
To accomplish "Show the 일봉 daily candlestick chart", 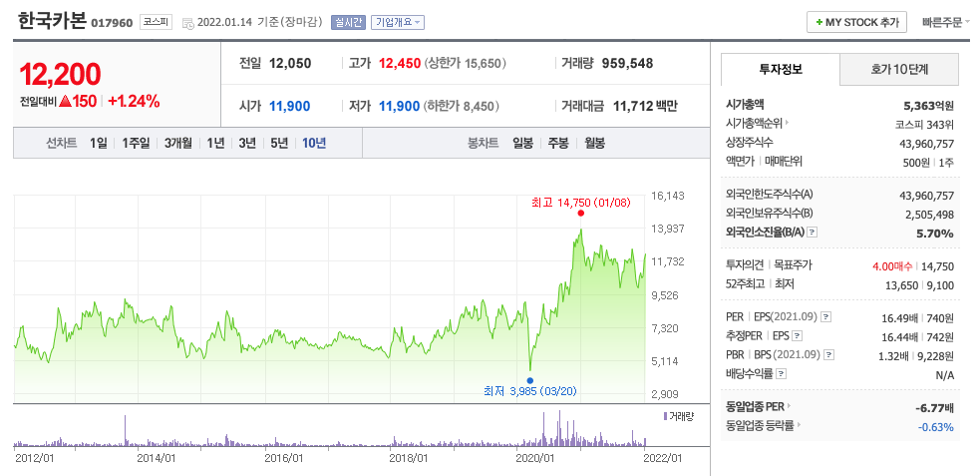I will 522,143.
